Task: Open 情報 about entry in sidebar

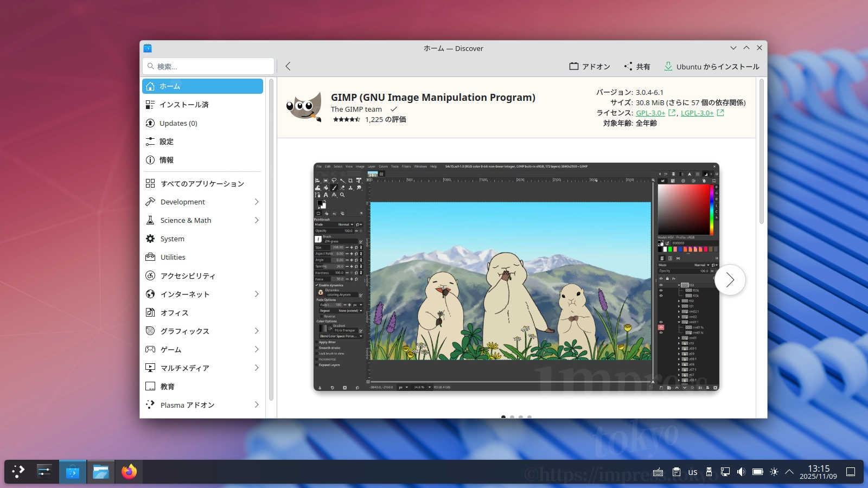Action: 202,160
